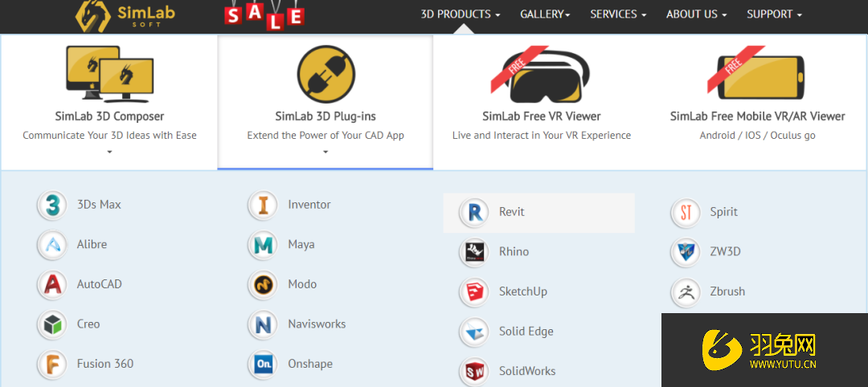868x387 pixels.
Task: Click the yellow plug-ins connector icon
Action: pyautogui.click(x=325, y=74)
